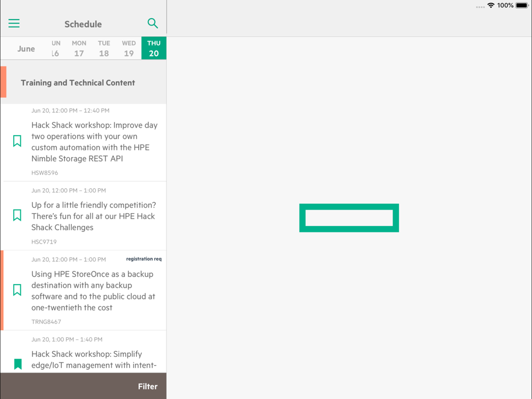Tap the 100% battery percentage
The height and width of the screenshot is (399, 532).
click(x=505, y=5)
